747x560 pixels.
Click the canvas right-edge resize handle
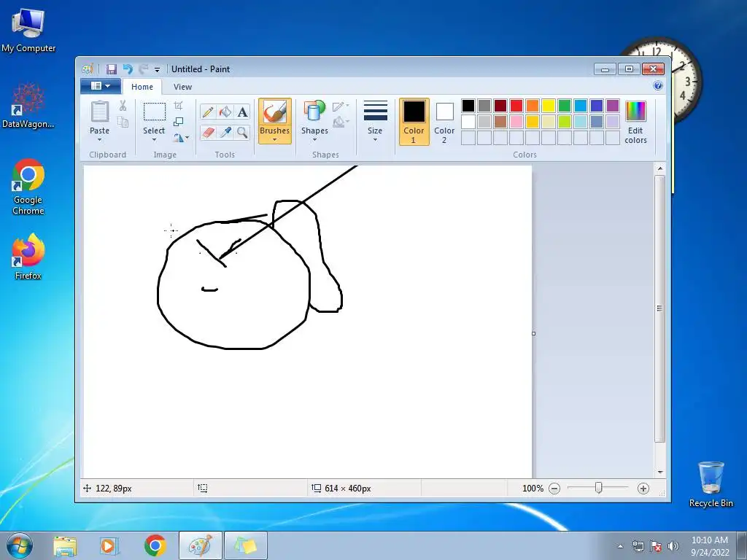(533, 333)
